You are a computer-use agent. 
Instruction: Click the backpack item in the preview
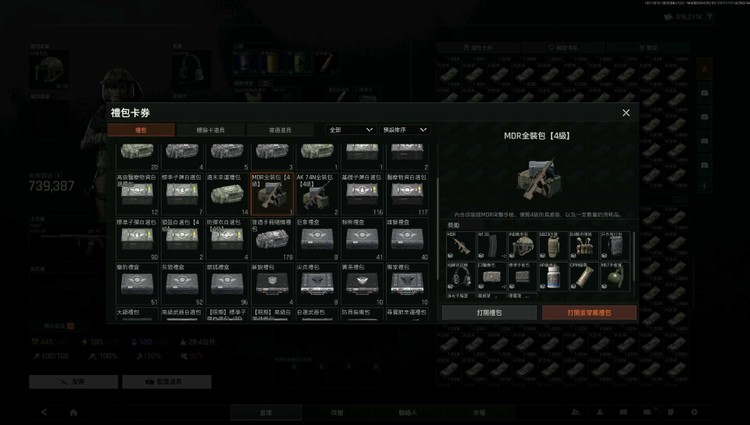coord(614,245)
